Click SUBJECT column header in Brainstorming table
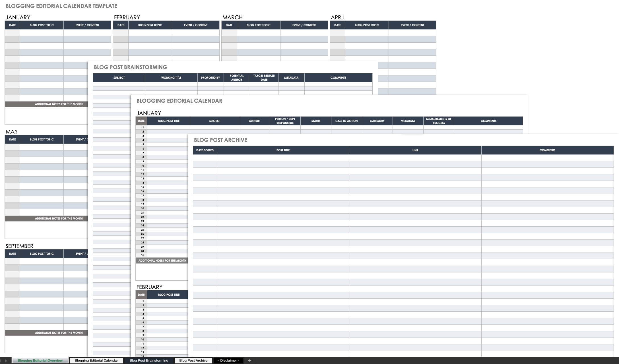619x364 pixels. pos(119,78)
